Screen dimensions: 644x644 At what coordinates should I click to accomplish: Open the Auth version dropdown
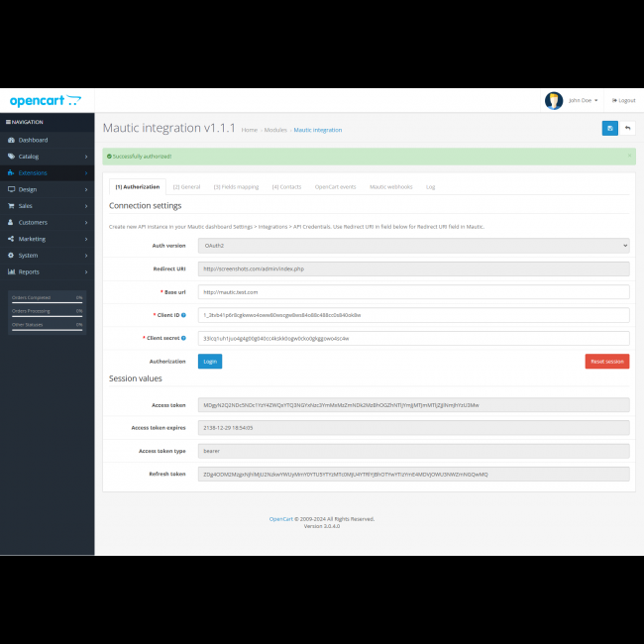pyautogui.click(x=414, y=246)
